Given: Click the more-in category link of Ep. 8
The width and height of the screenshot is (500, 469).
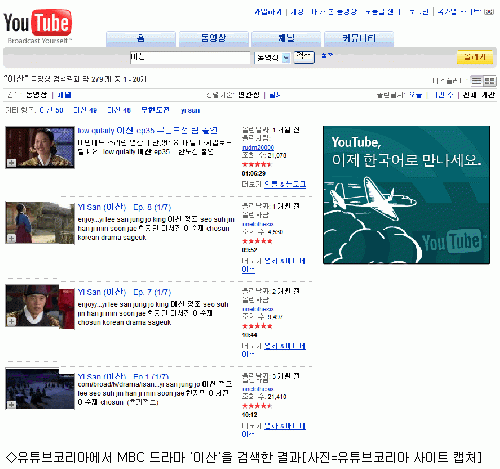Looking at the screenshot, I should tap(274, 265).
